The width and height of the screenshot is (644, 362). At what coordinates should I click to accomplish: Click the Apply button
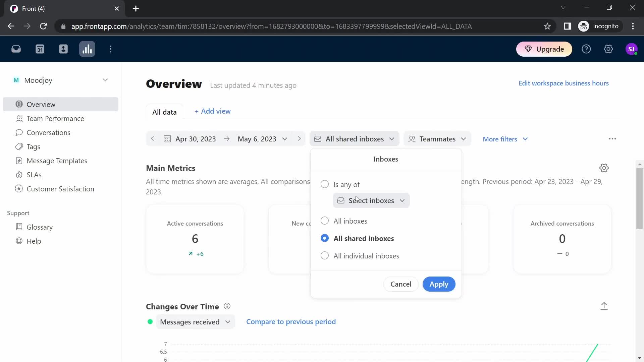pyautogui.click(x=439, y=284)
